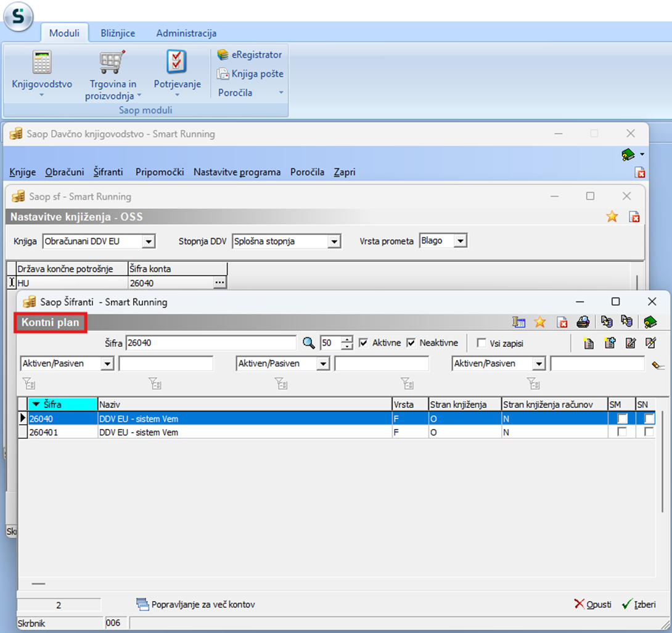Viewport: 672px width, 633px height.
Task: Open the first Aktiven/Pasiven filter dropdown
Action: [x=107, y=364]
